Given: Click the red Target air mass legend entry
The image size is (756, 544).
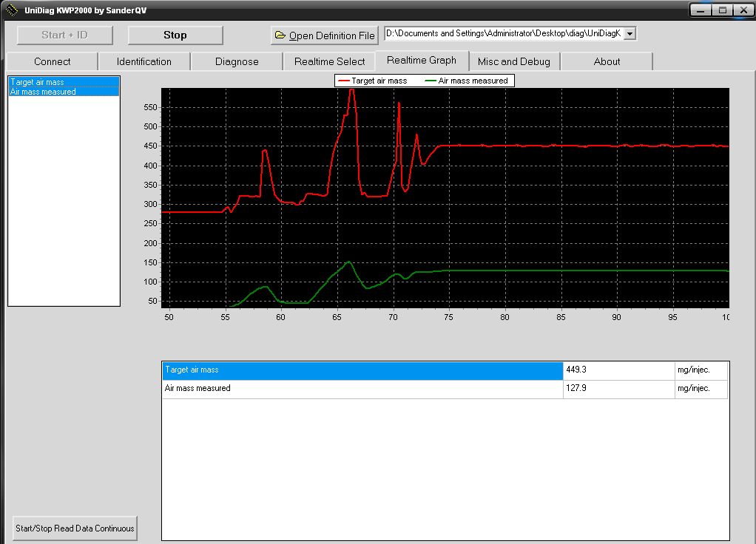Looking at the screenshot, I should [372, 81].
